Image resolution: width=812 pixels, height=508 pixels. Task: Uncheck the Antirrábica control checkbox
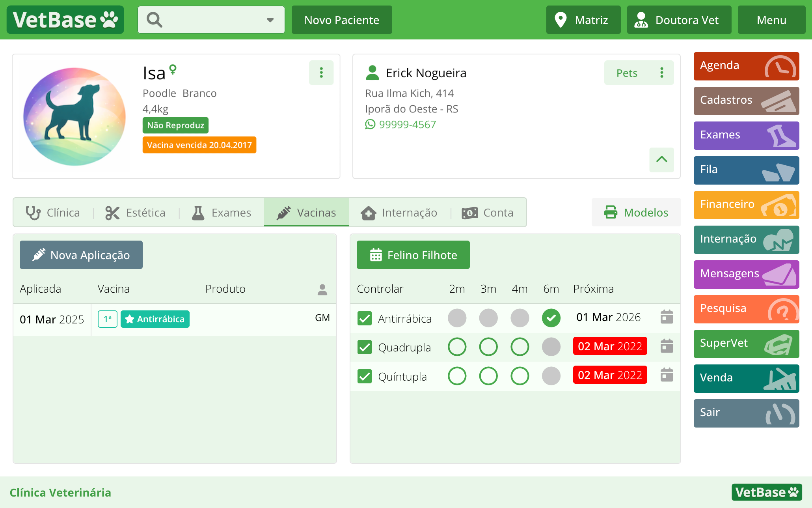point(365,318)
